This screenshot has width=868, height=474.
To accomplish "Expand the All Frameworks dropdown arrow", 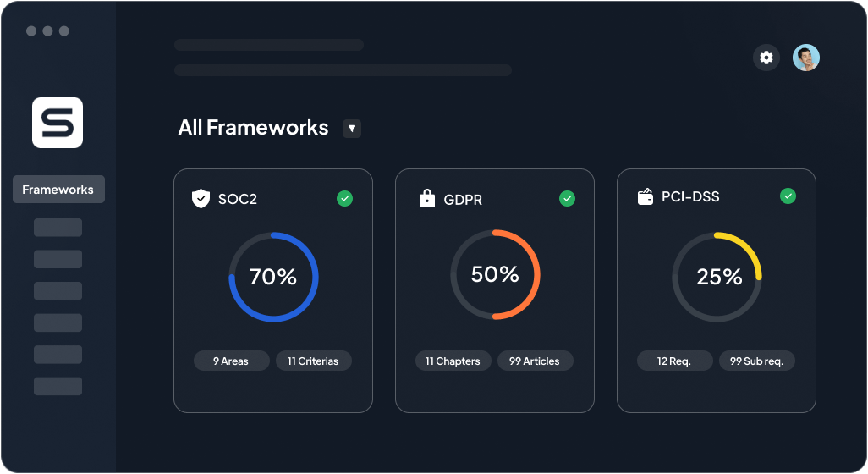I will click(352, 129).
